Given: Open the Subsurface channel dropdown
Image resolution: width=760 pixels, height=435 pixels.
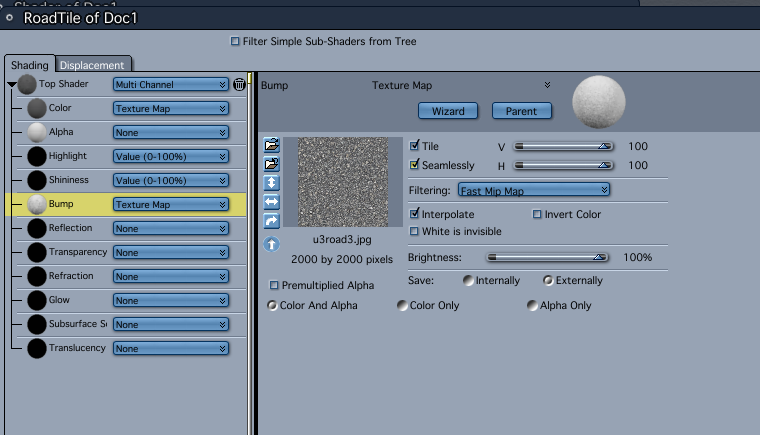Looking at the screenshot, I should (171, 324).
